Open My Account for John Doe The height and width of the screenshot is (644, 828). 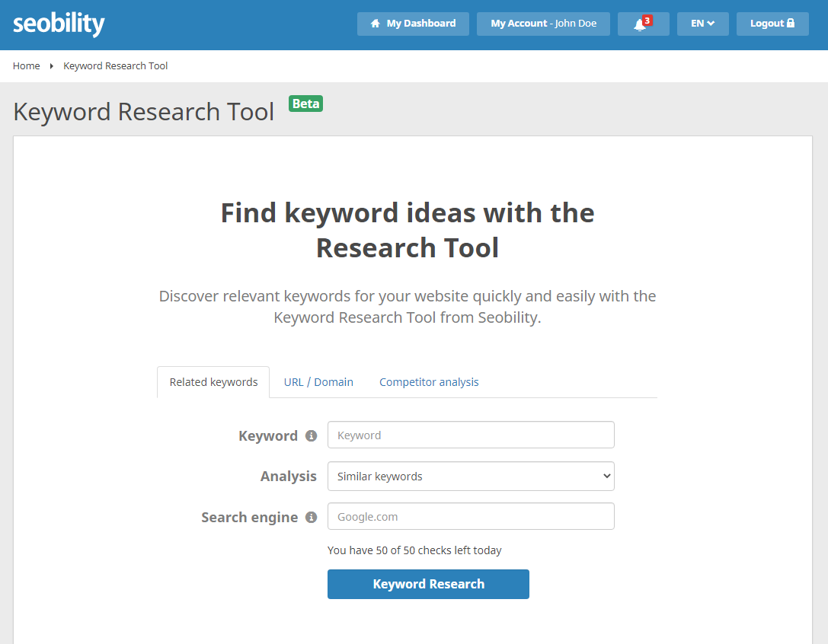pos(542,24)
